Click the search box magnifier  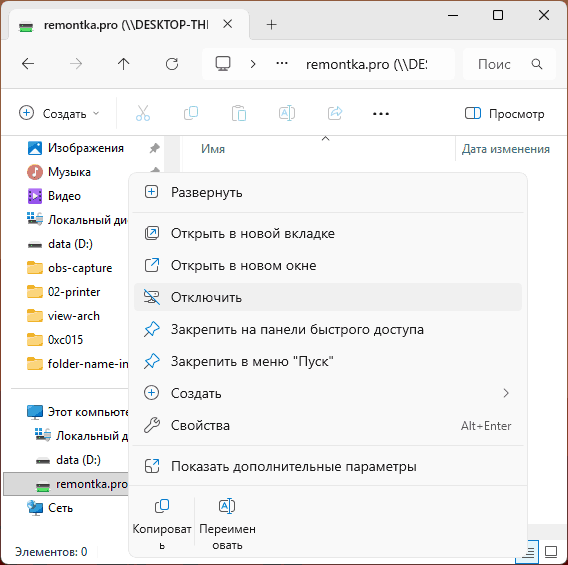click(x=537, y=64)
